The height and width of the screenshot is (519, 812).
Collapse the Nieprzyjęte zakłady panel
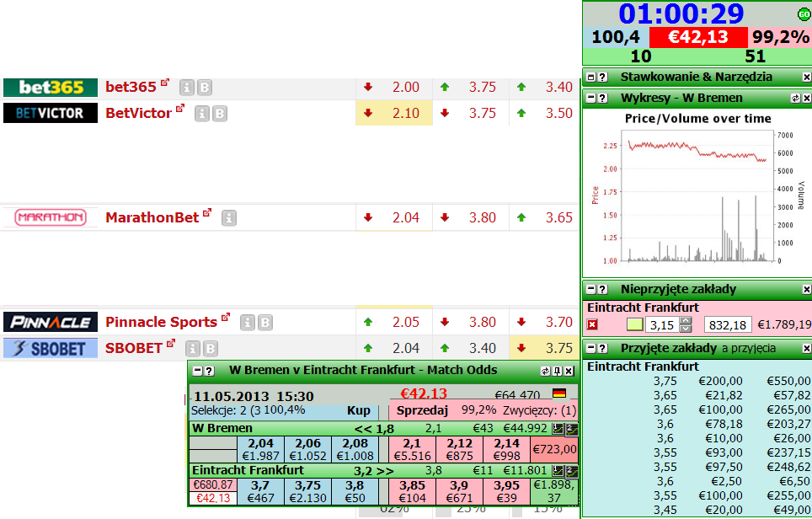click(590, 289)
